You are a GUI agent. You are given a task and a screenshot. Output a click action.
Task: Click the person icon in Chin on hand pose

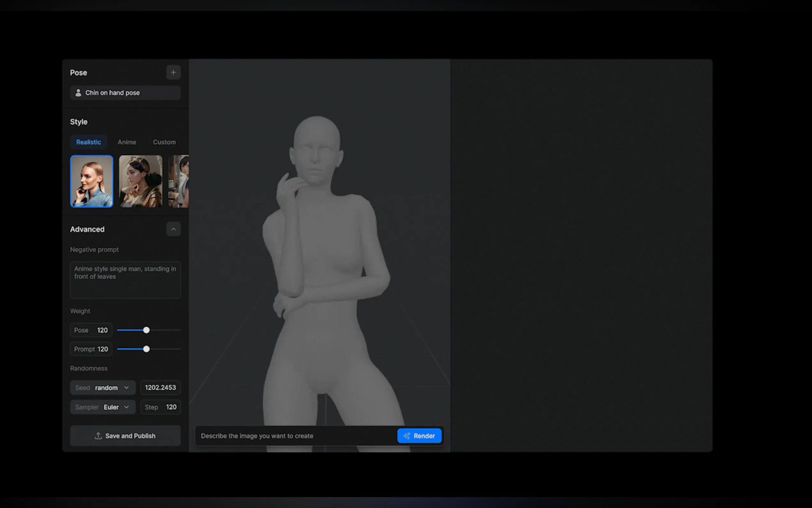[x=78, y=93]
